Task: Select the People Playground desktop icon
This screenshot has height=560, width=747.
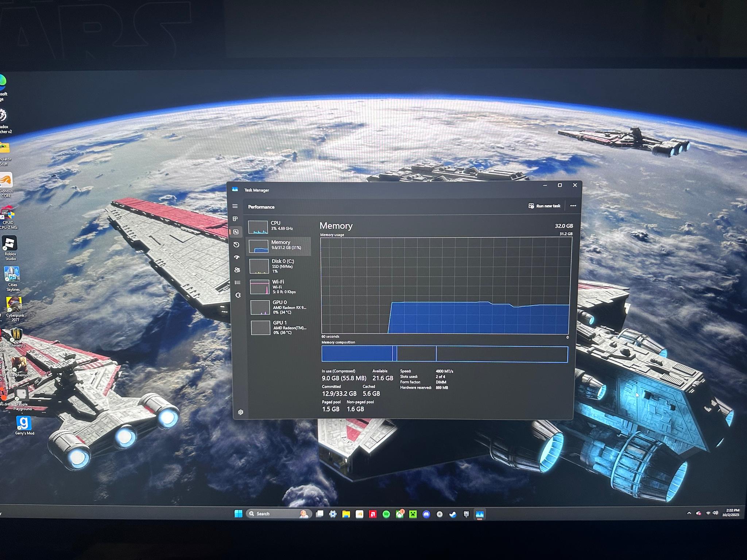Action: (22, 399)
